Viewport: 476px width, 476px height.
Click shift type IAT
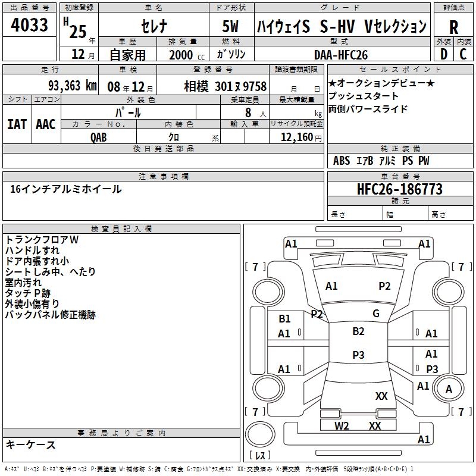tap(17, 124)
